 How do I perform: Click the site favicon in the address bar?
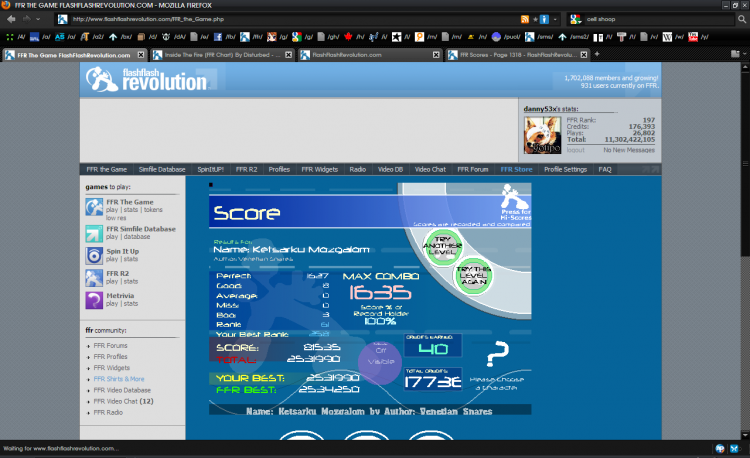coord(62,19)
